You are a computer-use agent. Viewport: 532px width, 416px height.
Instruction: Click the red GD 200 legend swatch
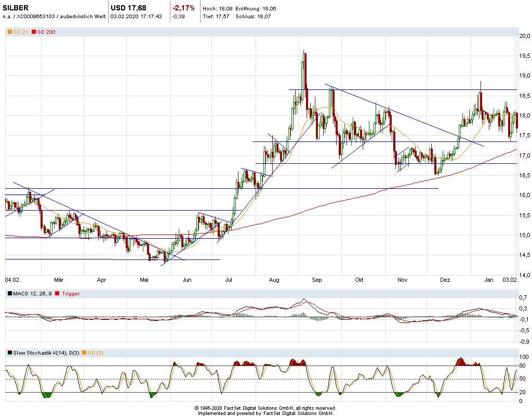pos(34,32)
